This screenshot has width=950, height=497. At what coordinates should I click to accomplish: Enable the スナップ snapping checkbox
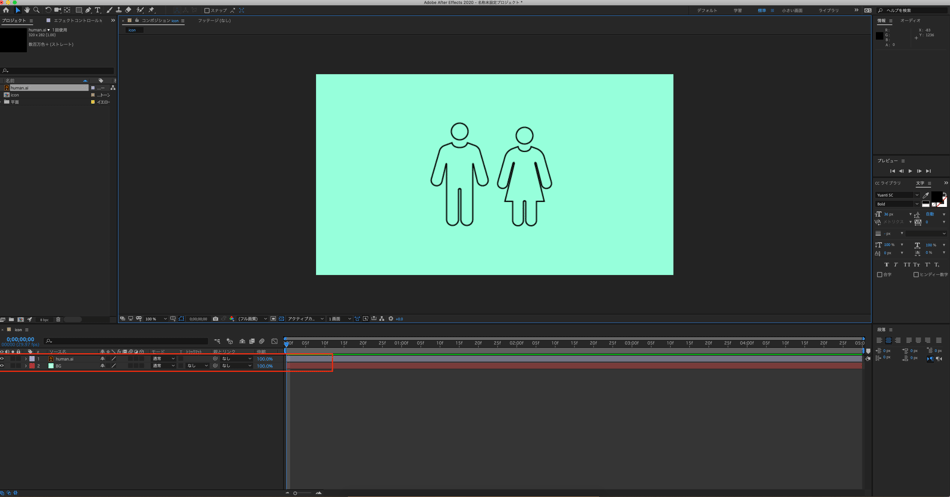coord(207,10)
